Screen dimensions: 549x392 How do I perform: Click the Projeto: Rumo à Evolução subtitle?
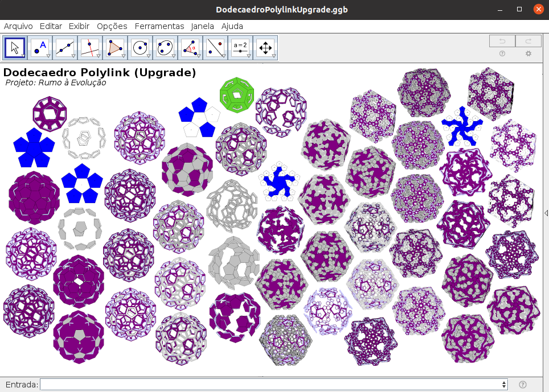56,82
